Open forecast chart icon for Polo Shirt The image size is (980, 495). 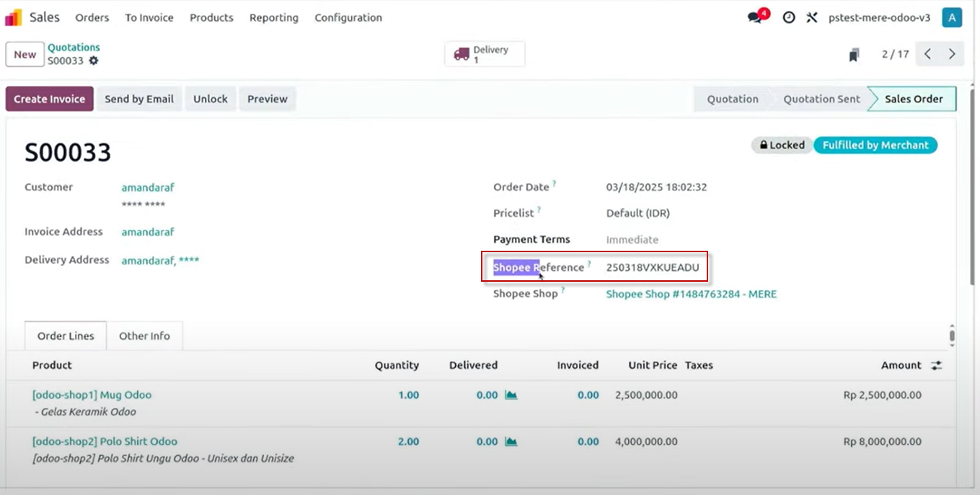[x=511, y=442]
